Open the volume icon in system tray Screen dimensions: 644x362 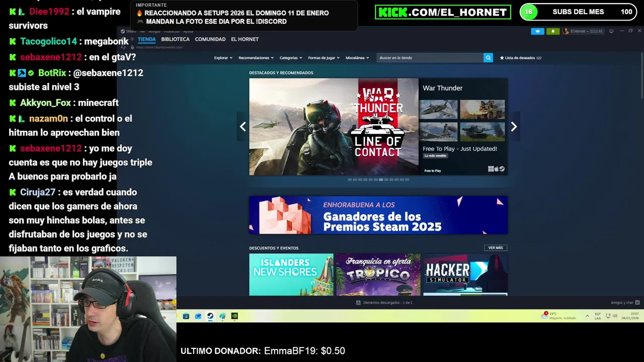click(615, 316)
